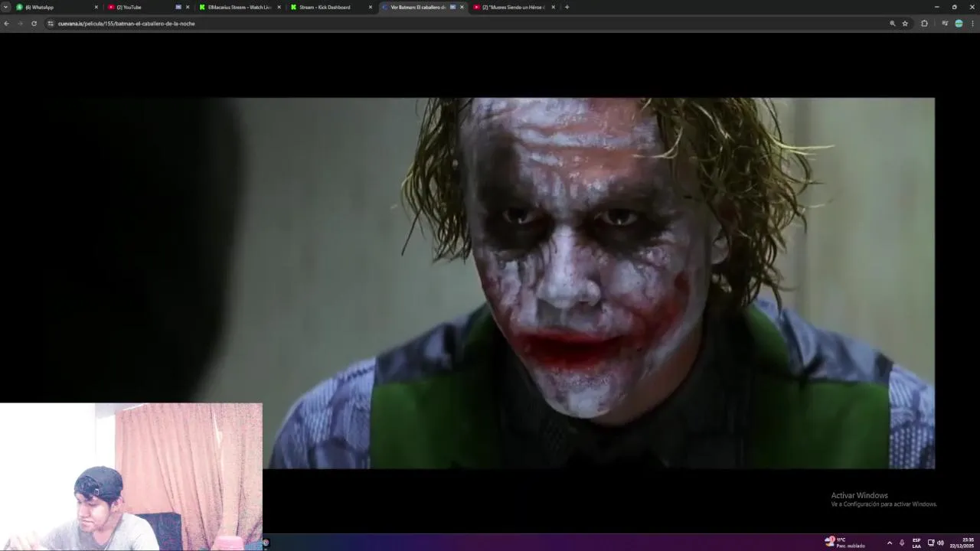Viewport: 980px width, 551px height.
Task: Go back to the previous page
Action: point(6,24)
